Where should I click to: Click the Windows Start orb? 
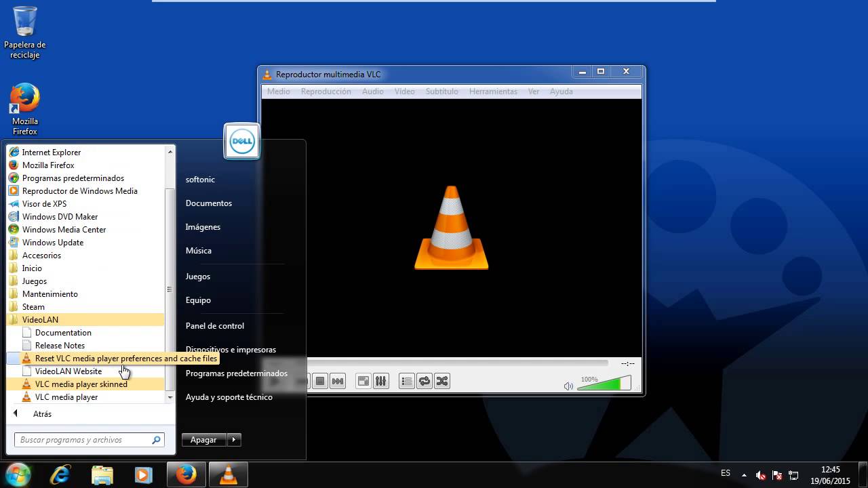18,474
